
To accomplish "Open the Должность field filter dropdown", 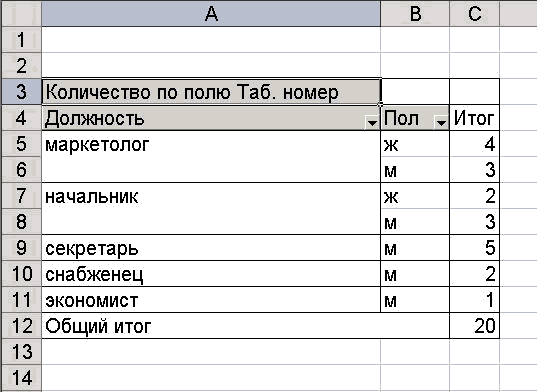I will pos(372,122).
